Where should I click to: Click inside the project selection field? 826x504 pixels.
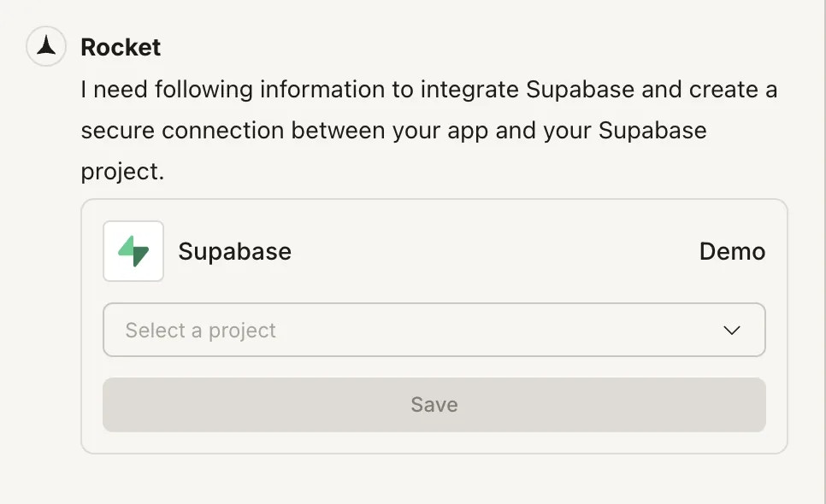pos(385,330)
